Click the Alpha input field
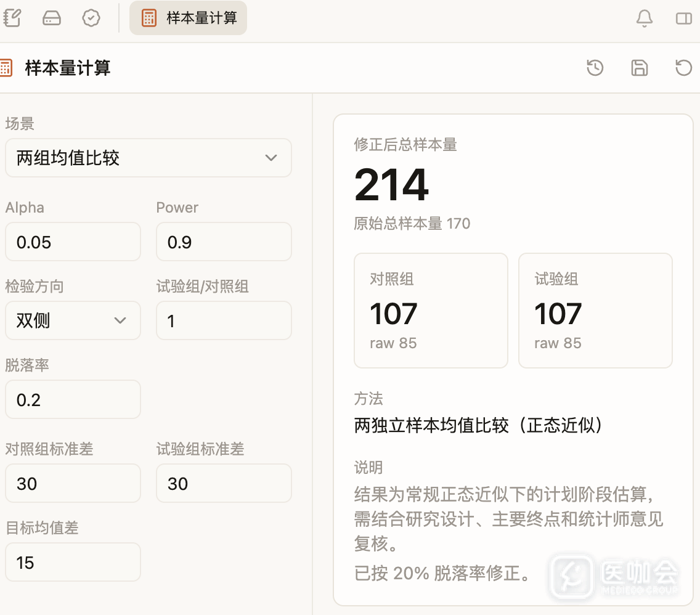700x615 pixels. point(73,242)
